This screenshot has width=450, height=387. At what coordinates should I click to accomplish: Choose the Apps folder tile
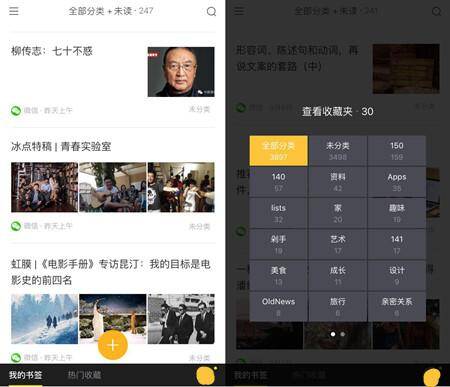397,182
